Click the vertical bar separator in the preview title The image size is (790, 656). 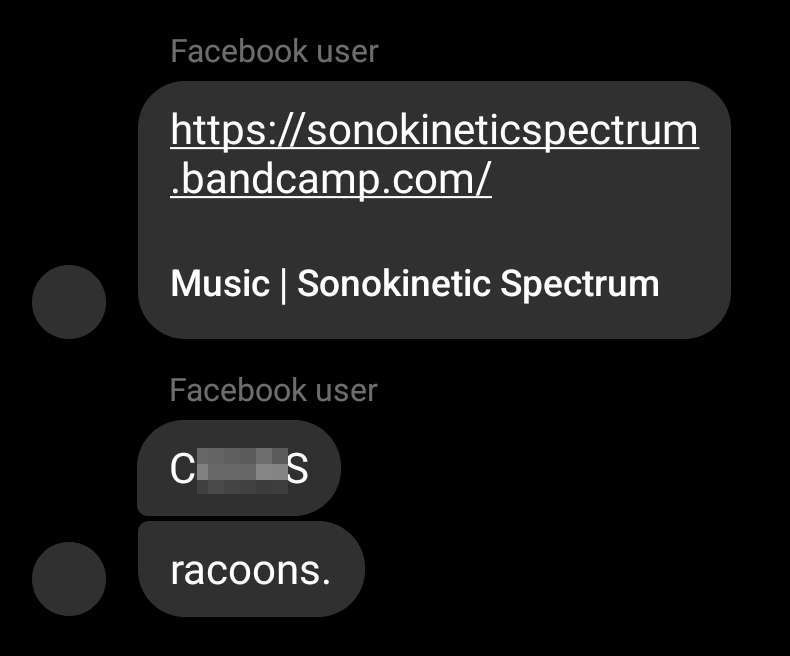(284, 284)
